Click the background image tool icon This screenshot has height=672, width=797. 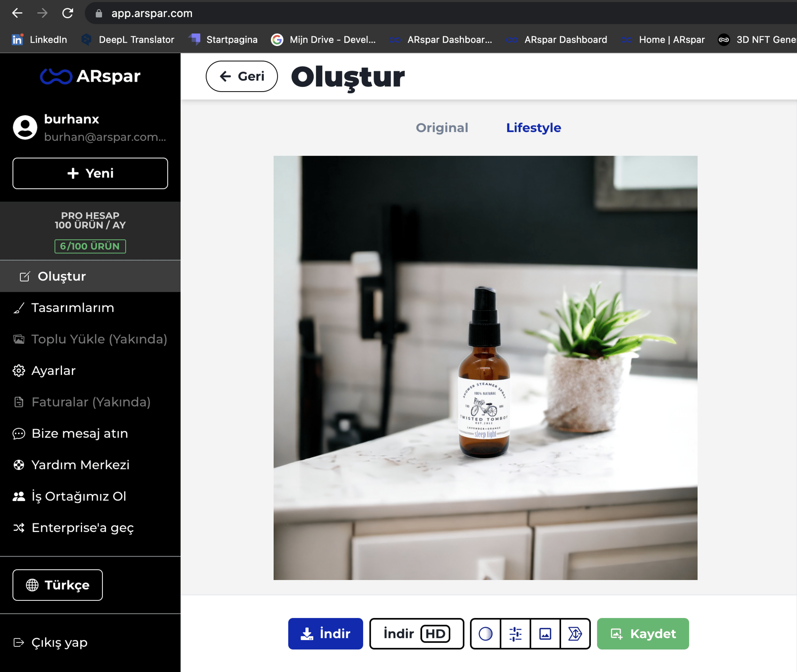545,633
